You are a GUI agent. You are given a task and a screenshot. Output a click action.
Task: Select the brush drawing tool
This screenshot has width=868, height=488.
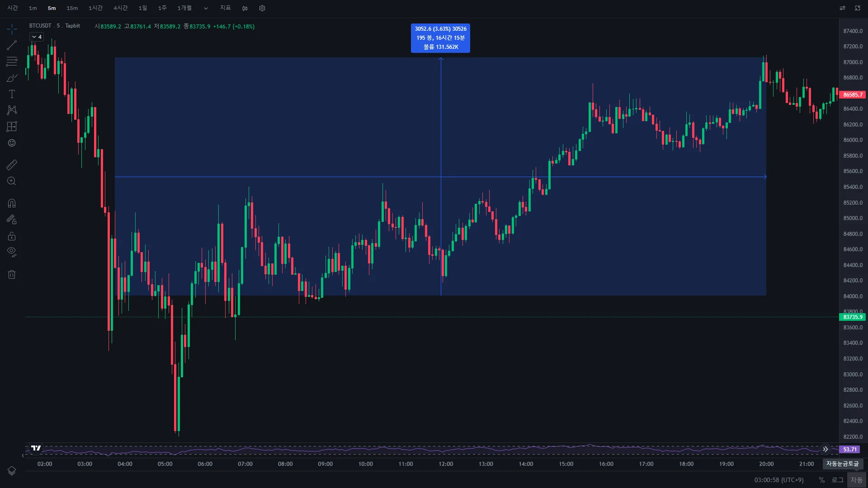(x=12, y=78)
